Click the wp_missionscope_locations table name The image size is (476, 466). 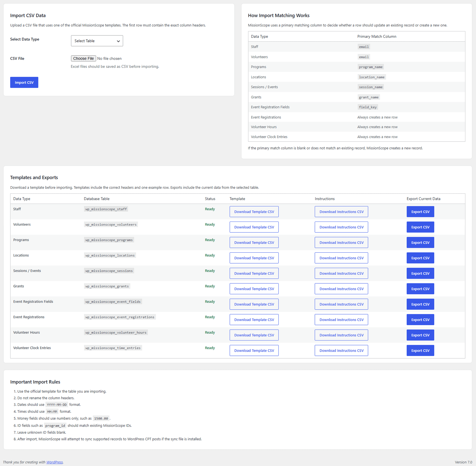click(x=110, y=255)
